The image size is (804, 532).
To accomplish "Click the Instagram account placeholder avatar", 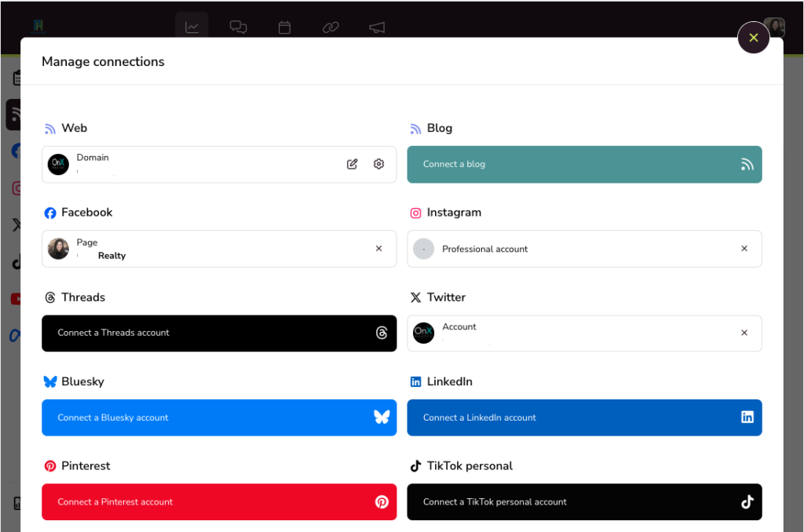I will pos(423,249).
